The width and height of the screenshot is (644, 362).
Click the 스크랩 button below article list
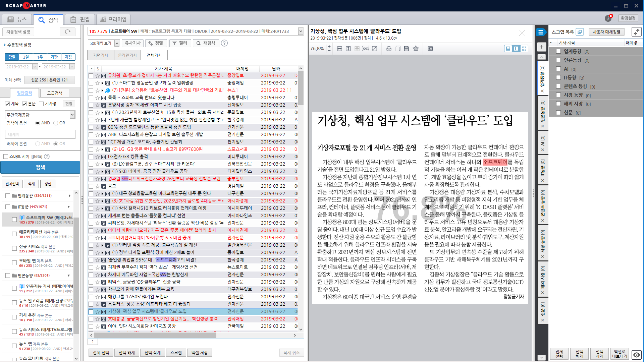coord(176,352)
